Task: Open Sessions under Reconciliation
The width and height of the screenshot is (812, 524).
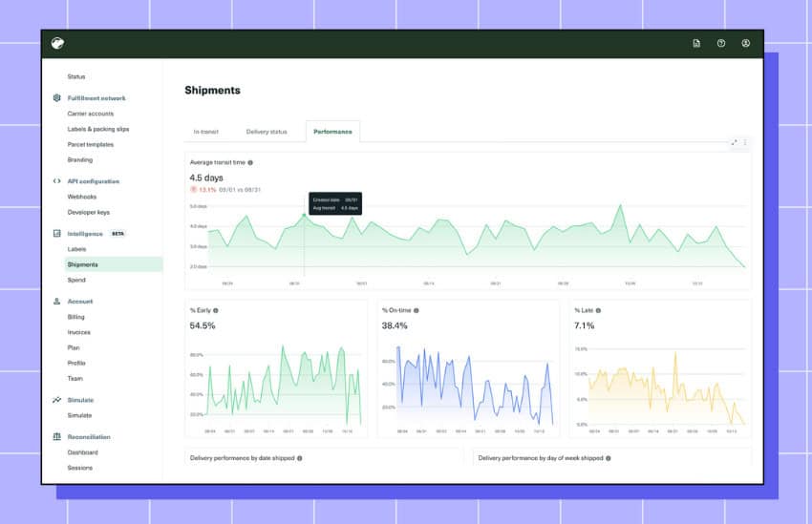Action: [79, 468]
